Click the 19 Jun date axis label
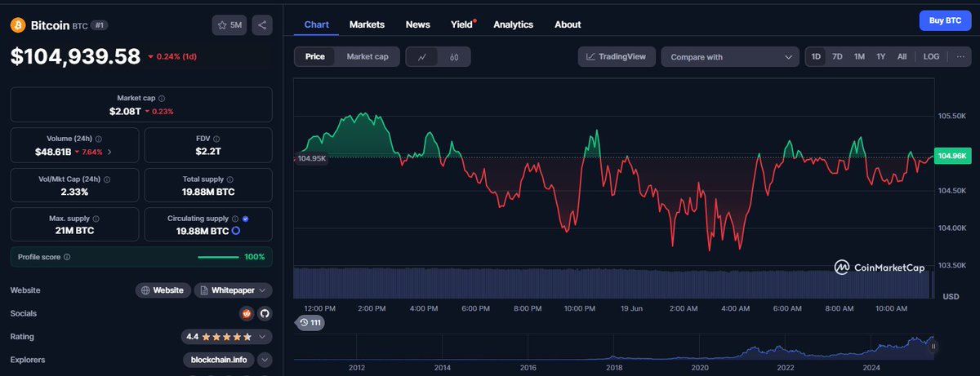980x376 pixels. click(631, 308)
